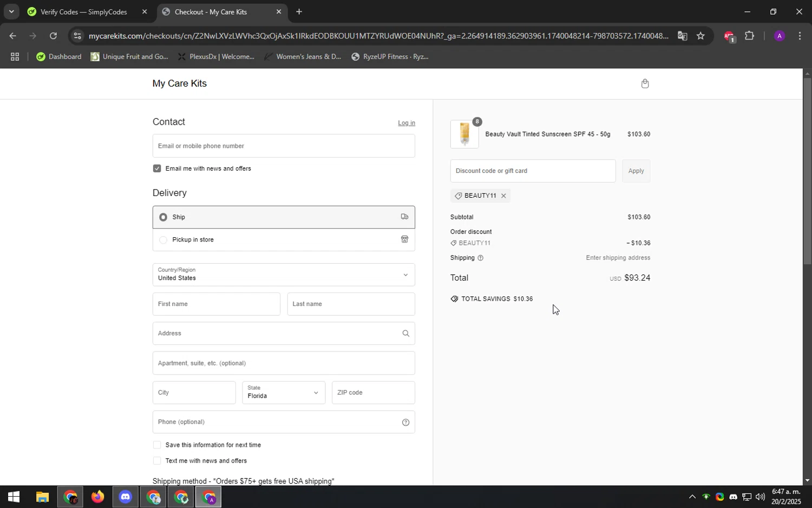This screenshot has height=508, width=812.
Task: Click the shipping info help icon
Action: click(481, 258)
